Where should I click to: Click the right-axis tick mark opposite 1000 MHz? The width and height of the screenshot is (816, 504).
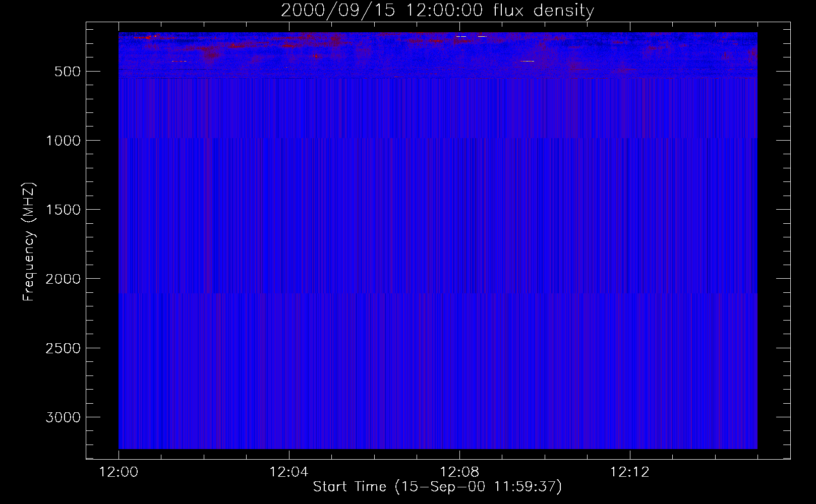click(x=783, y=140)
